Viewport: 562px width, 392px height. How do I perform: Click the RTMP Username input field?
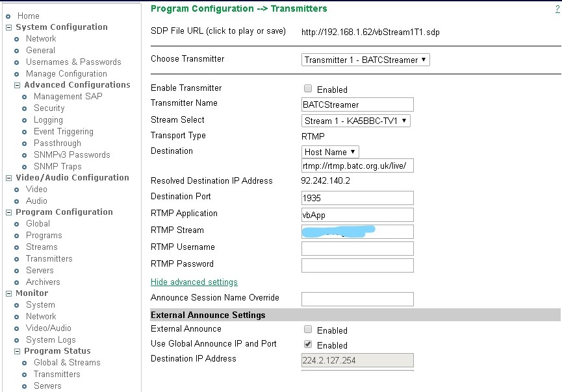[357, 249]
